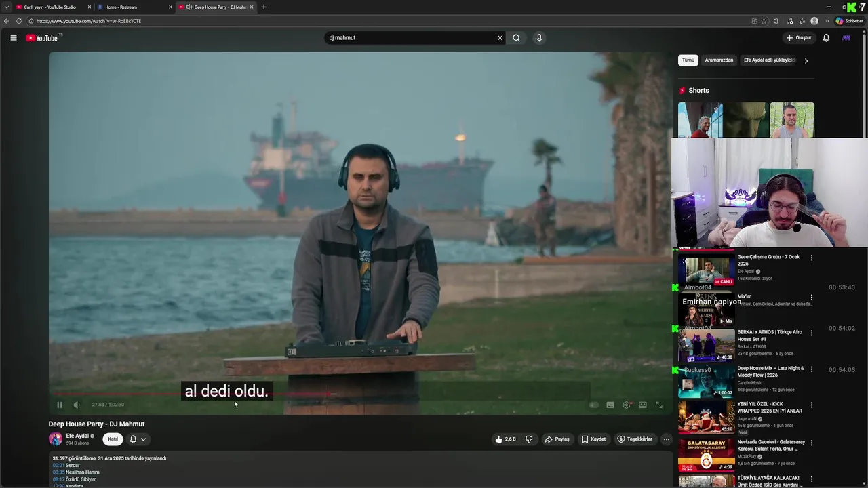Open the YouTube account avatar menu
Screen dimensions: 868x488
(x=846, y=38)
